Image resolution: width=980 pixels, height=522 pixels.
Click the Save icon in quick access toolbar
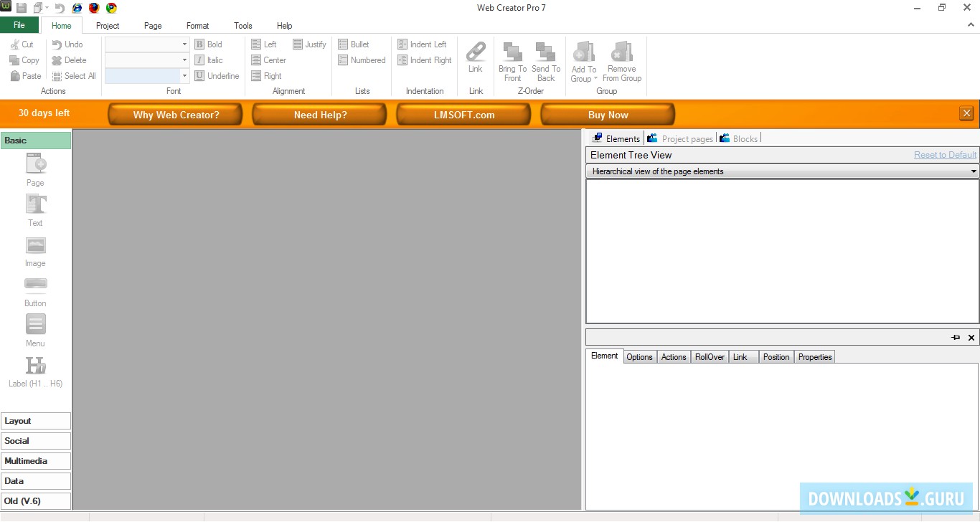(22, 8)
